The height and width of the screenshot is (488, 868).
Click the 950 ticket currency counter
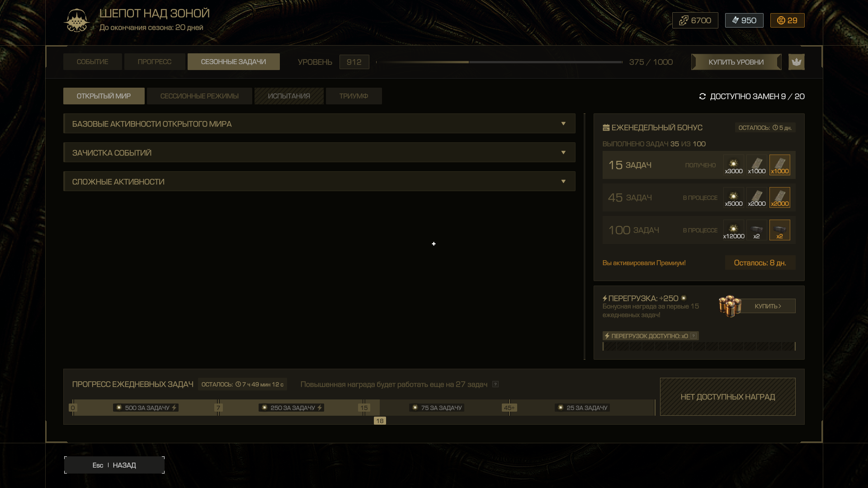click(744, 20)
